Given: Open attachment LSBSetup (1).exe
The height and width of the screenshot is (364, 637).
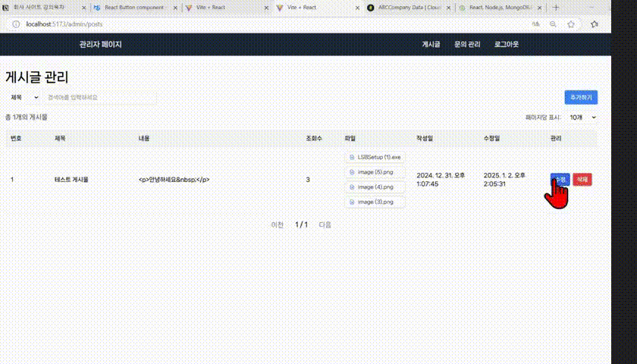Looking at the screenshot, I should pyautogui.click(x=375, y=157).
